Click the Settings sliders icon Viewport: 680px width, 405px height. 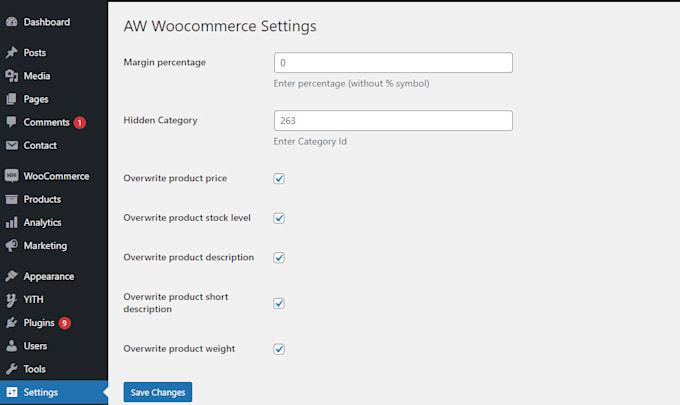click(12, 392)
